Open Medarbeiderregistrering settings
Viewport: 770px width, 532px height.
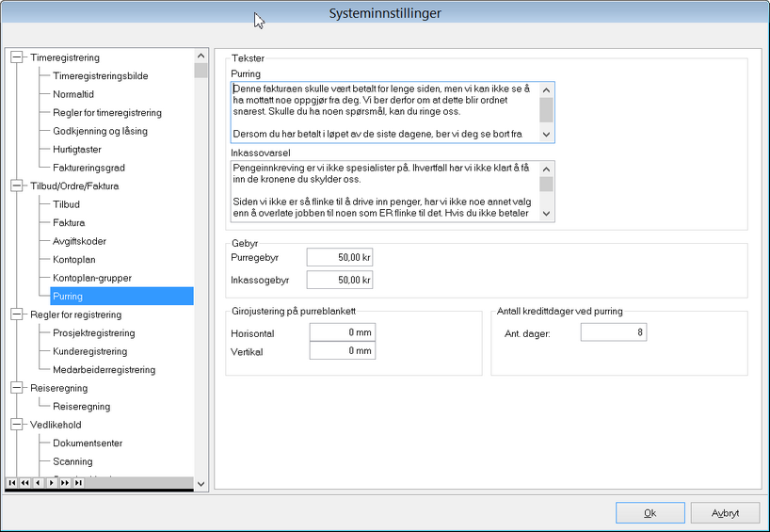click(104, 369)
